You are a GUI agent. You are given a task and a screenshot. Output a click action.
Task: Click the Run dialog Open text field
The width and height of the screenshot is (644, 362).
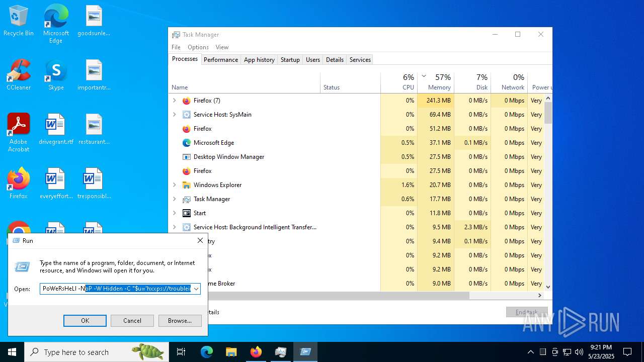point(116,289)
